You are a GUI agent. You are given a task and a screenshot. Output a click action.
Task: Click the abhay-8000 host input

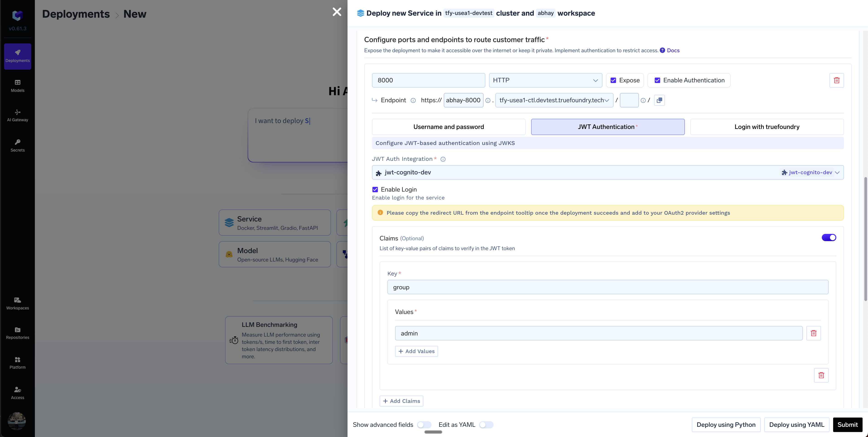coord(463,100)
